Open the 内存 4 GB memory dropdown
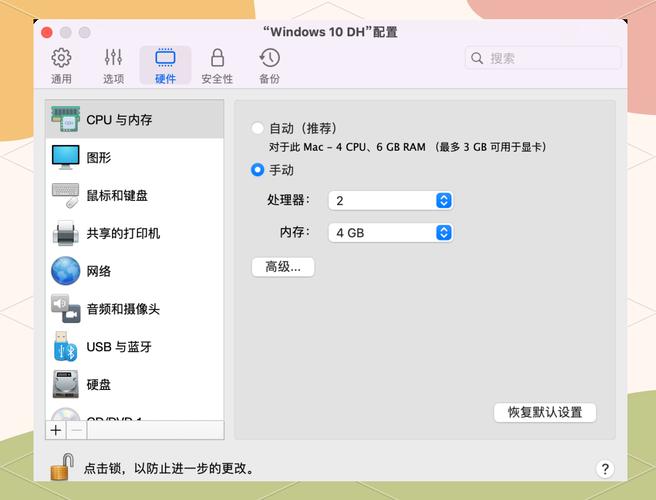Screen dimensions: 656x500 [391, 233]
